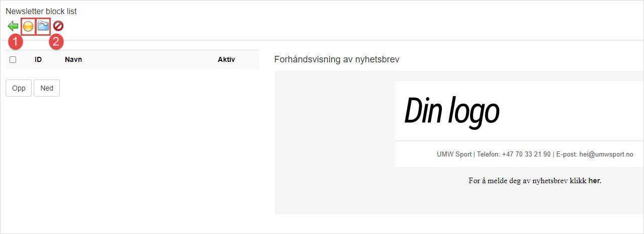The height and width of the screenshot is (234, 644).
Task: Click the red number 1 badge
Action: [16, 42]
